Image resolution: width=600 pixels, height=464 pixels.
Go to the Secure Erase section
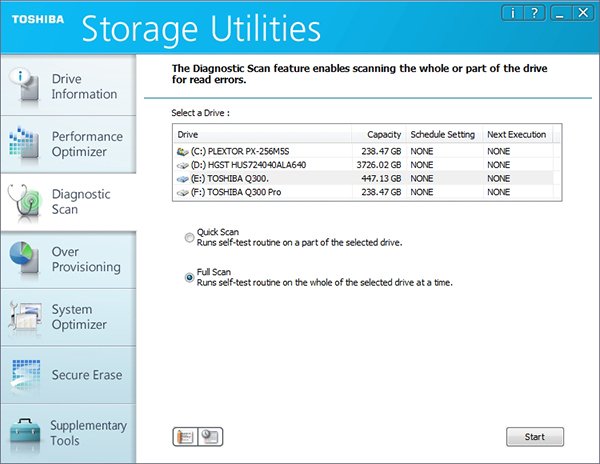68,375
